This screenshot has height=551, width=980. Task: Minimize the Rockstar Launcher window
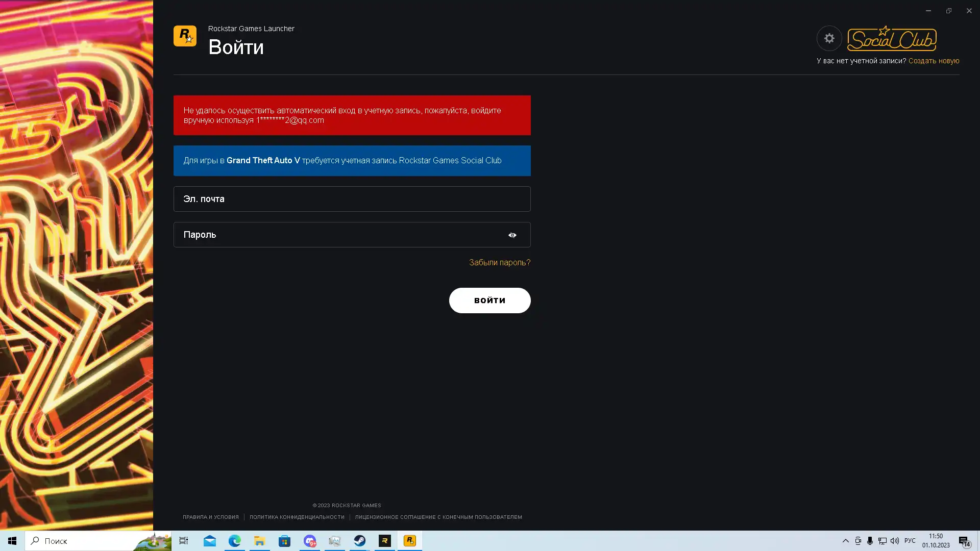click(x=928, y=11)
